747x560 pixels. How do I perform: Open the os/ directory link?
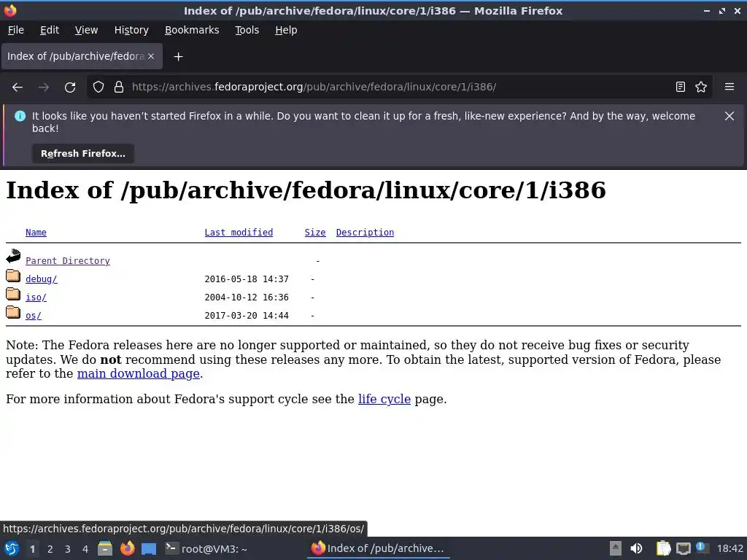(x=34, y=316)
